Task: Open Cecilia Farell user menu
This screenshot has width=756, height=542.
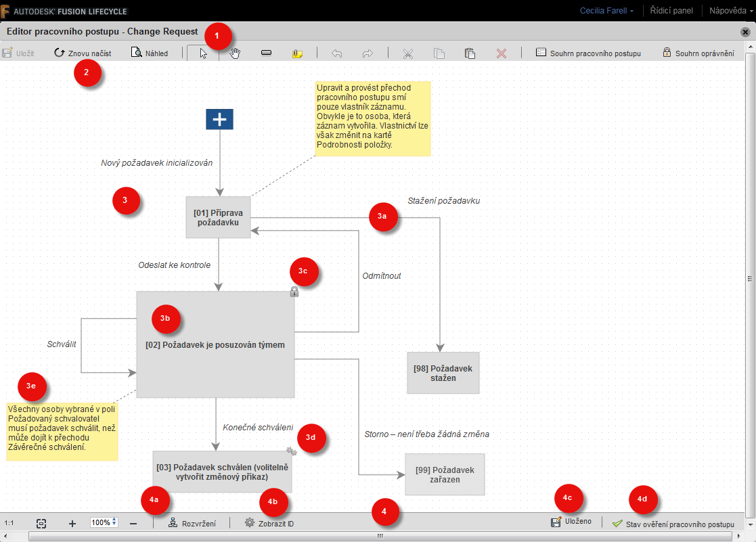Action: tap(606, 11)
